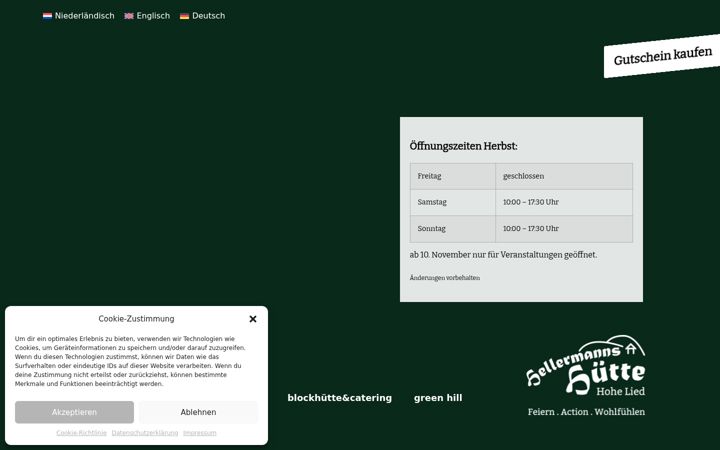720x450 pixels.
Task: Accept cookies with Akzeptieren button
Action: point(74,412)
